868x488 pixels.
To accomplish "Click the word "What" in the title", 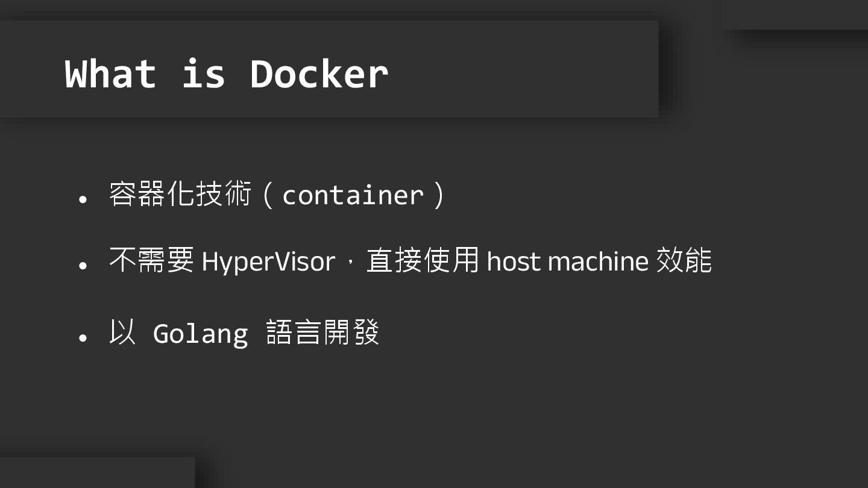I will click(110, 74).
